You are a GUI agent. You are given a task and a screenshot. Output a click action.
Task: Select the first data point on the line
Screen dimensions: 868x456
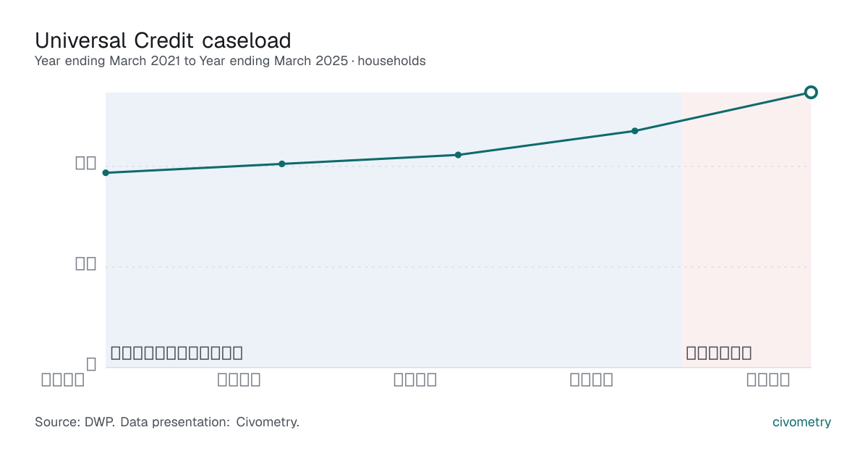click(106, 172)
